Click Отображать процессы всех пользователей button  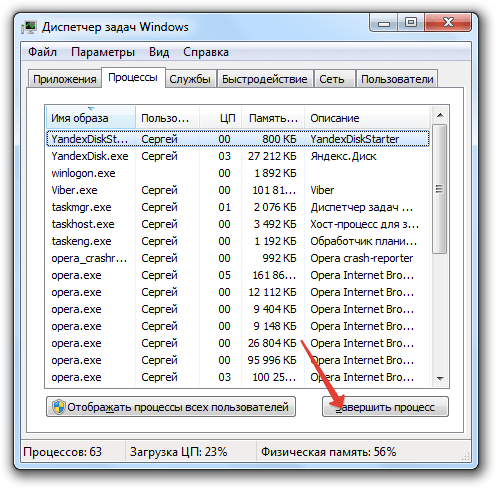[x=171, y=407]
